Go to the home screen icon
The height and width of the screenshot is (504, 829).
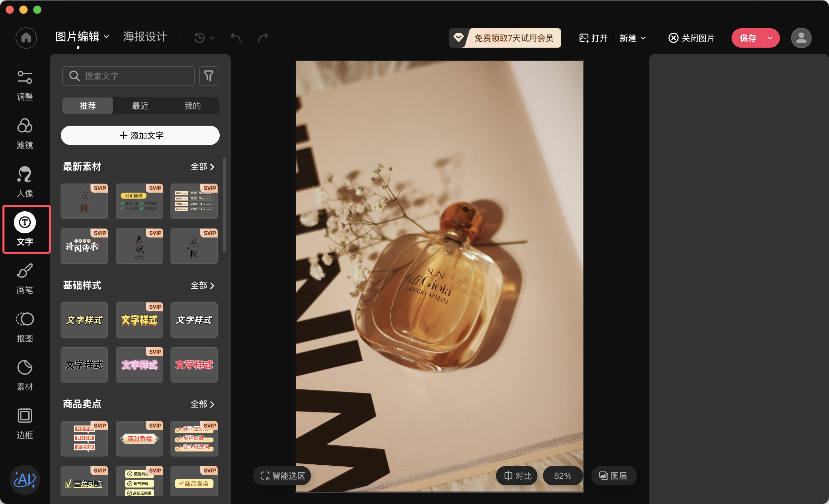(26, 38)
